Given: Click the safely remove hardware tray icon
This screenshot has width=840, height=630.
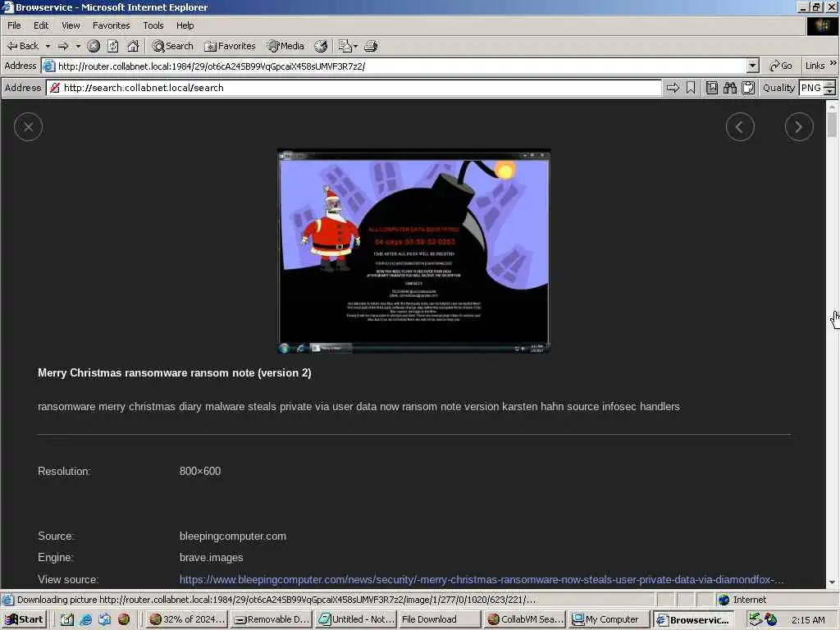Looking at the screenshot, I should point(756,619).
